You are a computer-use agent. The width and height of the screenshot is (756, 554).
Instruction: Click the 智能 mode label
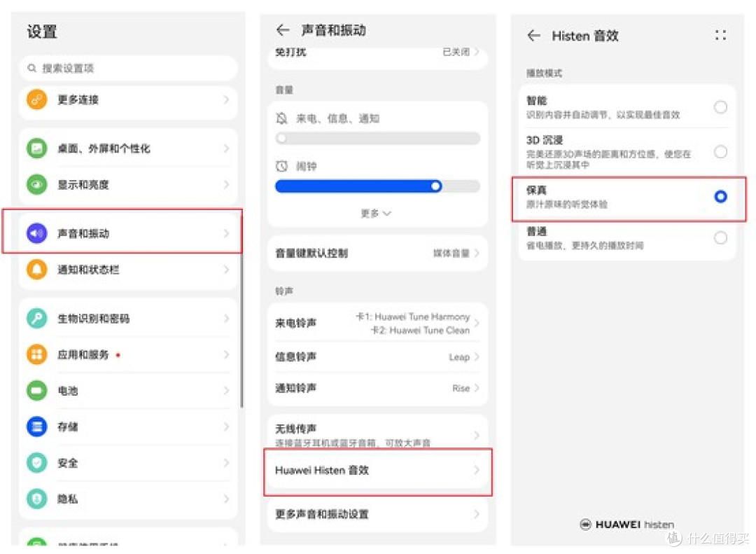click(536, 100)
